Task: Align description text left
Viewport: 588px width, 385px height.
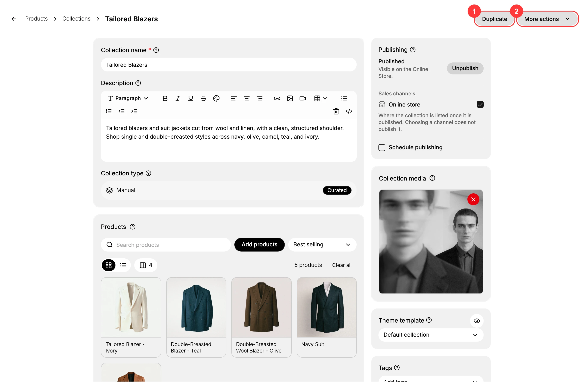Action: tap(233, 99)
